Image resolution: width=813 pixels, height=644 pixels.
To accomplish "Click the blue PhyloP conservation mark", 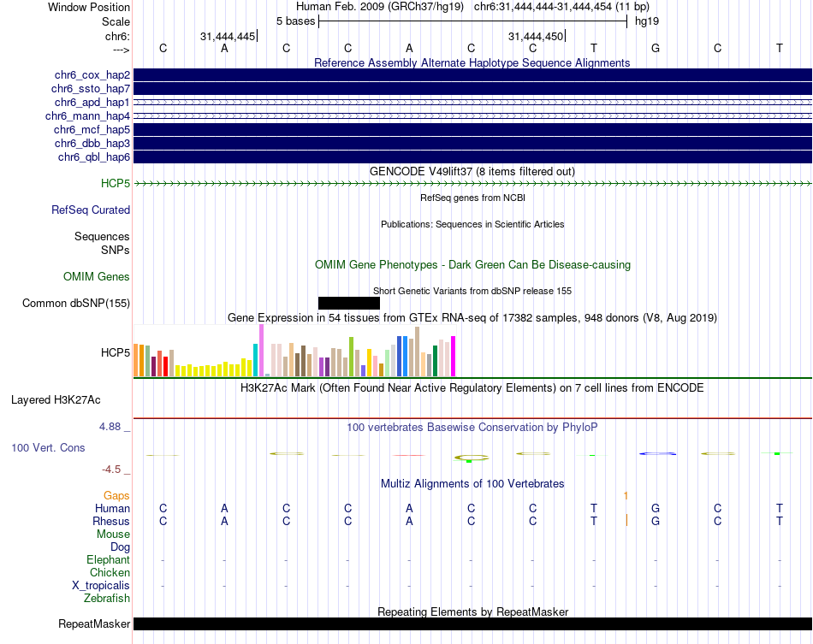I will tap(657, 454).
